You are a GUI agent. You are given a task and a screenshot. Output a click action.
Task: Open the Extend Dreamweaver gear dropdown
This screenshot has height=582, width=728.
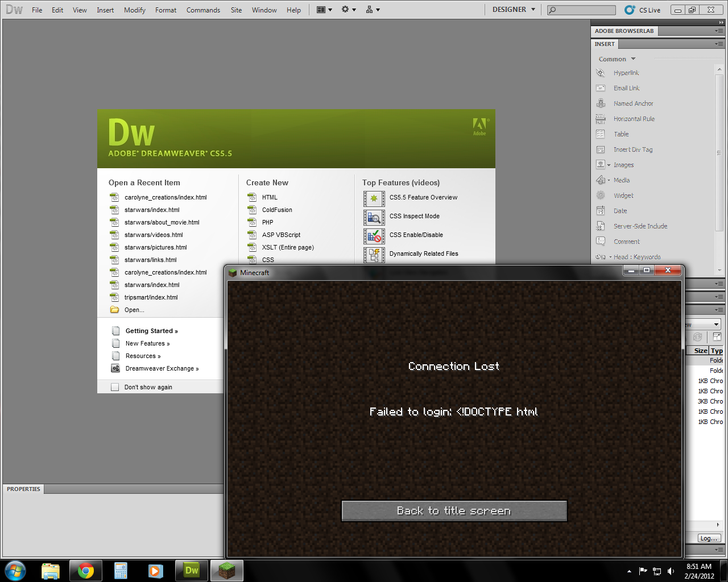tap(349, 10)
